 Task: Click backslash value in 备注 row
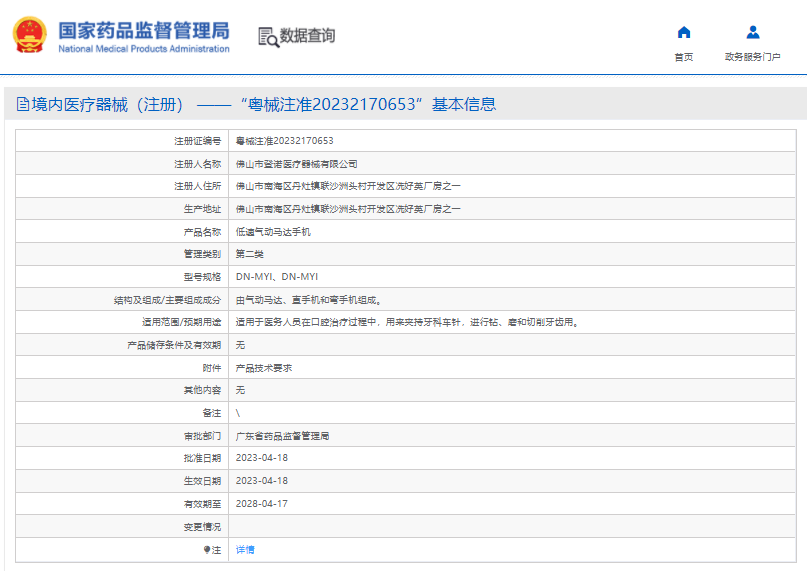(x=238, y=413)
